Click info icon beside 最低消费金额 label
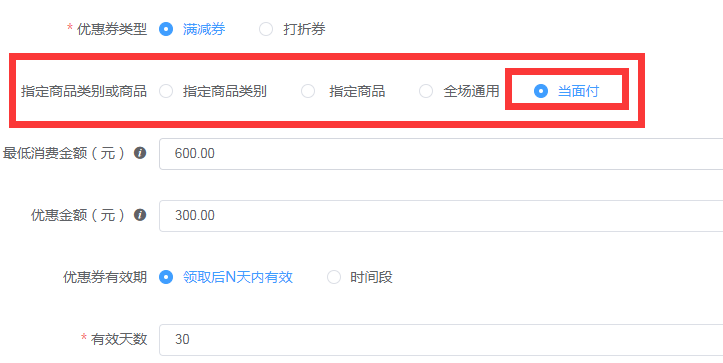The image size is (723, 363). point(140,153)
